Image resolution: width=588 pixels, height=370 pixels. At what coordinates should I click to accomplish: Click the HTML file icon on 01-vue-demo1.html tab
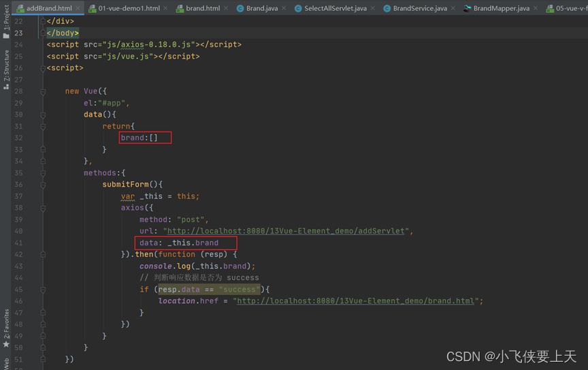pos(92,8)
